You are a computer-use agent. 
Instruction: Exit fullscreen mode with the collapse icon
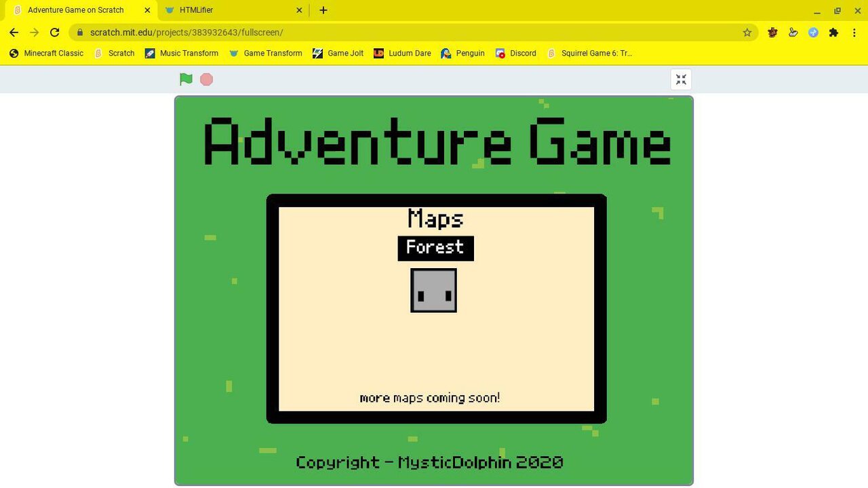pyautogui.click(x=682, y=79)
